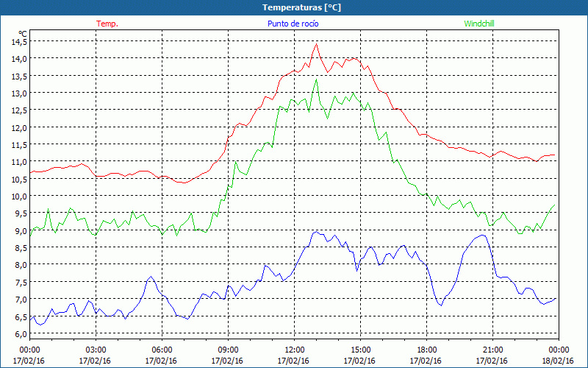Click the red temperature peak near 13:00
588x368 pixels.
(x=317, y=44)
